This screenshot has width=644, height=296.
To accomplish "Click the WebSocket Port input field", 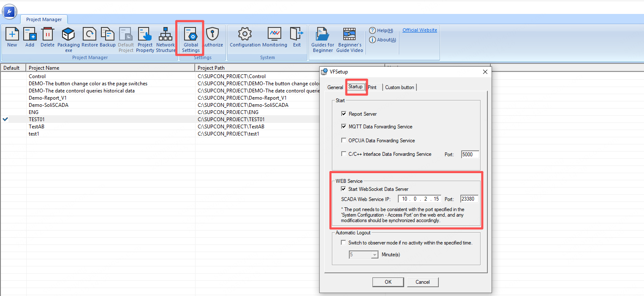I will (x=469, y=199).
